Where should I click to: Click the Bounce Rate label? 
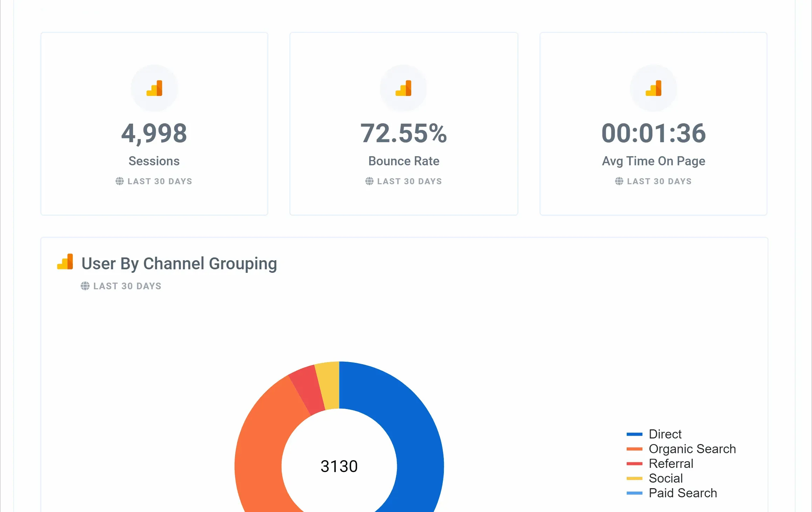click(404, 161)
